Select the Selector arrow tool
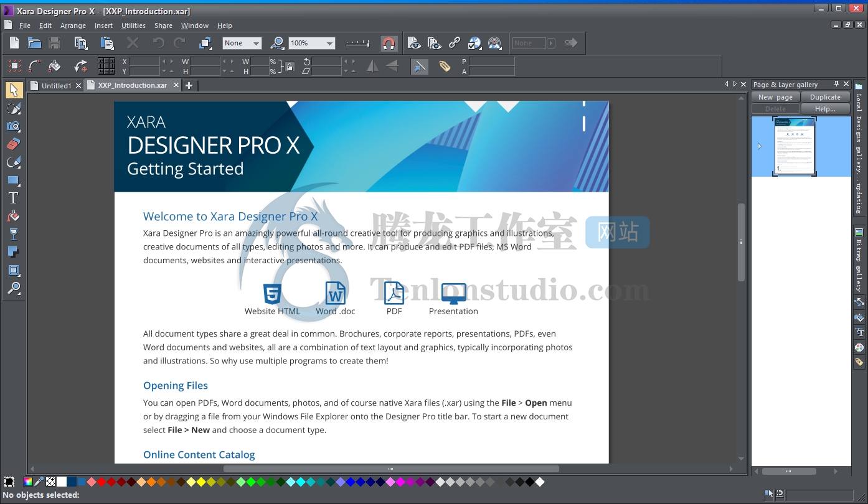Viewport: 868px width, 504px height. tap(14, 90)
